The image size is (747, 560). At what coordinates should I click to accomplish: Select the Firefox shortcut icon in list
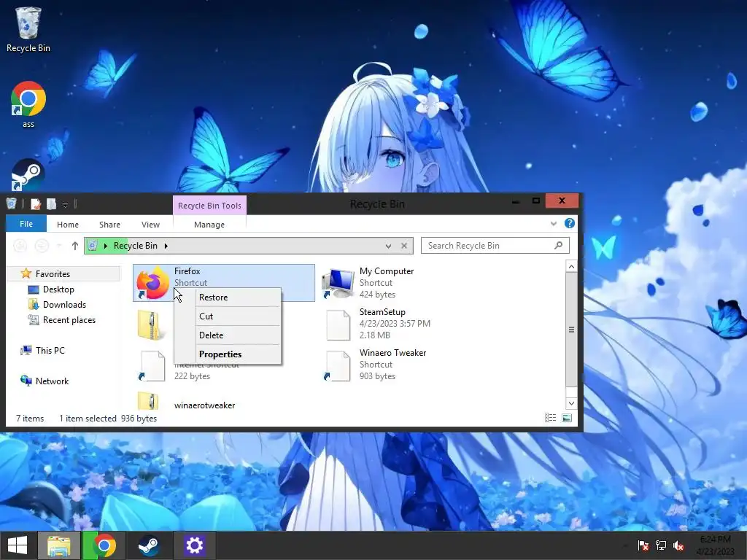click(152, 283)
